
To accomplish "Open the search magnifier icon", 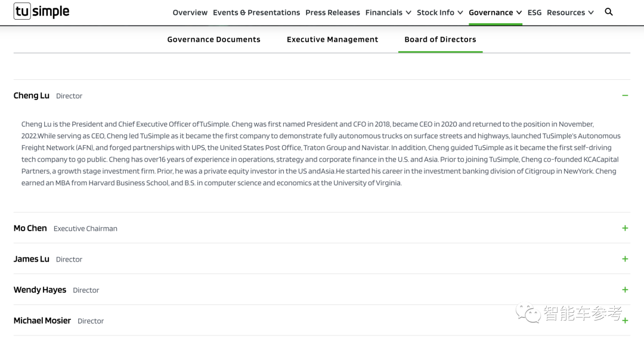I will point(609,12).
